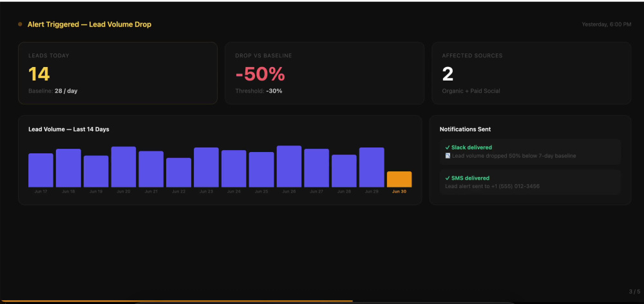Click the orange progress bar at bottom

tap(176, 301)
